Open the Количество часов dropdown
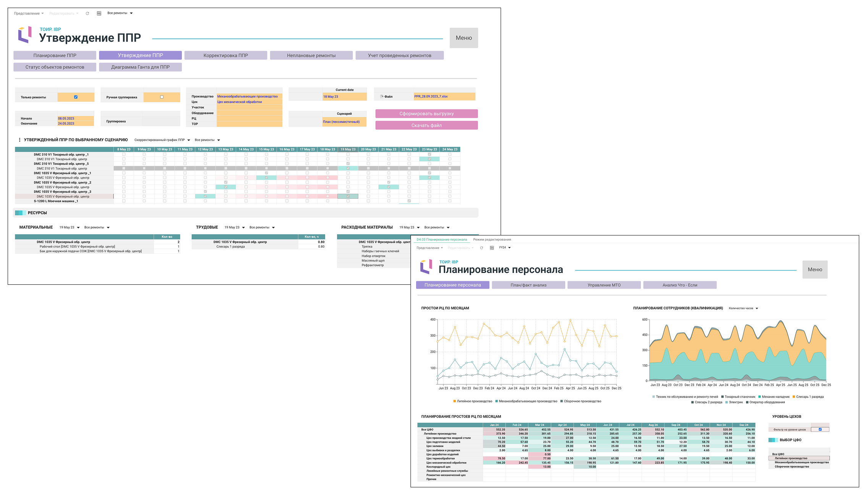 tap(743, 308)
